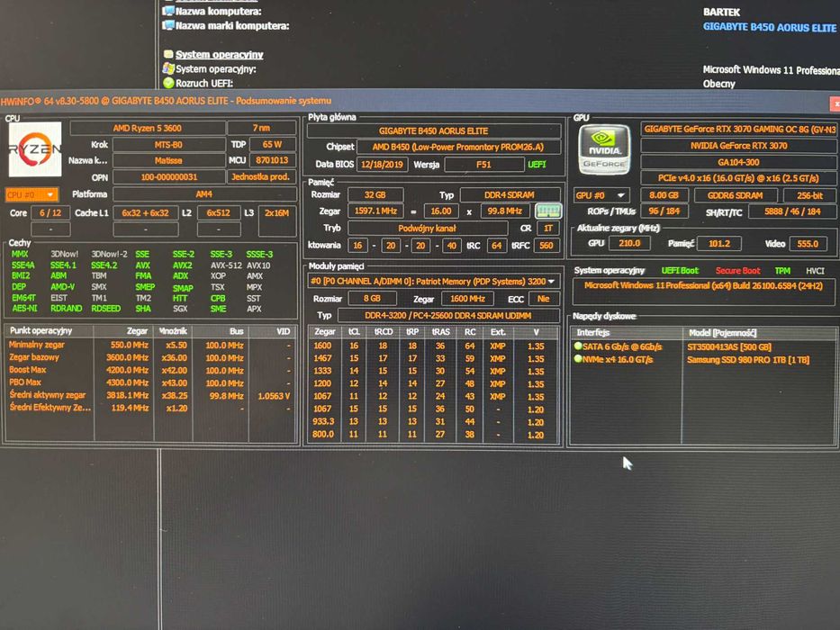Screen dimensions: 840x630
Task: Click the tRCD column header in timings table
Action: click(x=383, y=332)
